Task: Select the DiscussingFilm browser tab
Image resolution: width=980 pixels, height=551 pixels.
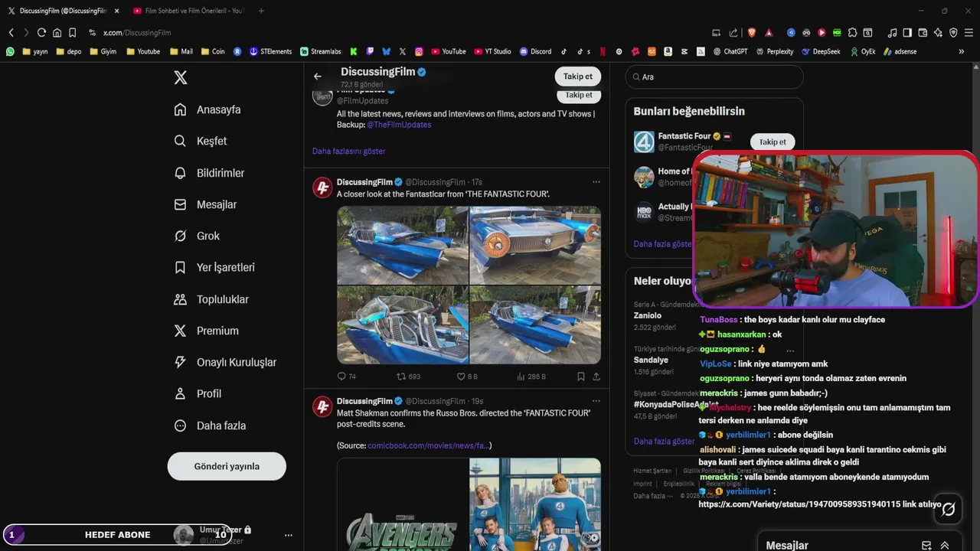Action: click(x=63, y=11)
